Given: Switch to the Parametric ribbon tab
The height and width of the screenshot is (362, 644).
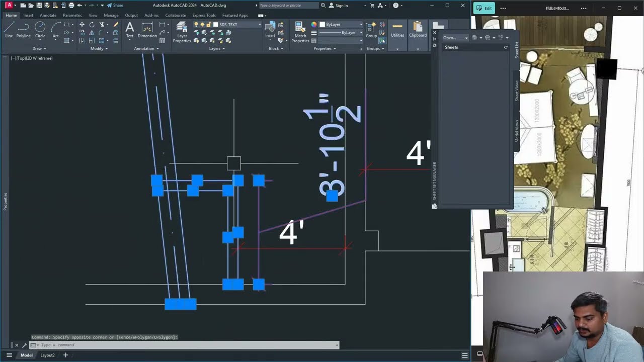Looking at the screenshot, I should (72, 15).
